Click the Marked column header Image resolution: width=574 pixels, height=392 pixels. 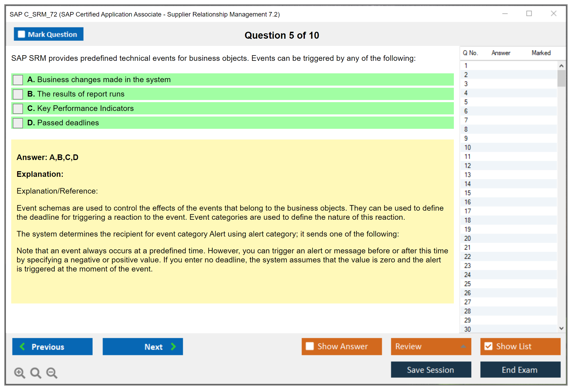[x=541, y=53]
